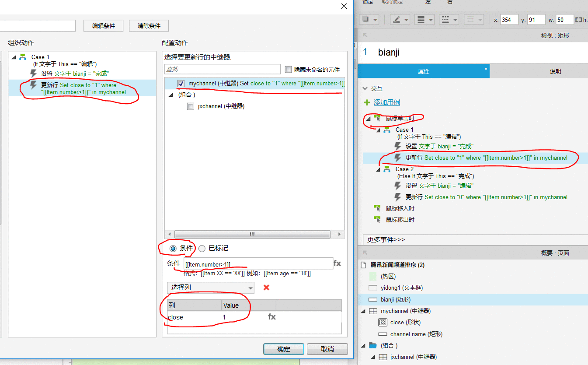588x365 pixels.
Task: Click the red X delete column icon
Action: pos(266,288)
